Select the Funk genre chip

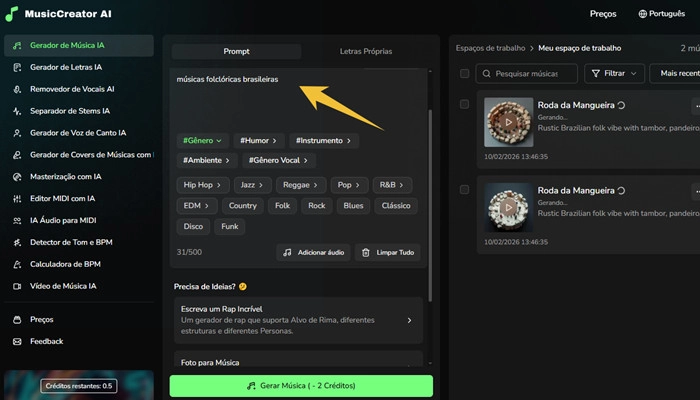pyautogui.click(x=229, y=226)
